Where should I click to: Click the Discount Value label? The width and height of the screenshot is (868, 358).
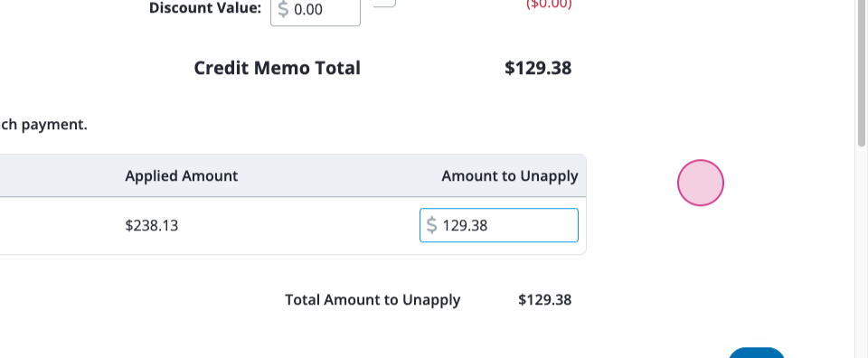coord(205,8)
